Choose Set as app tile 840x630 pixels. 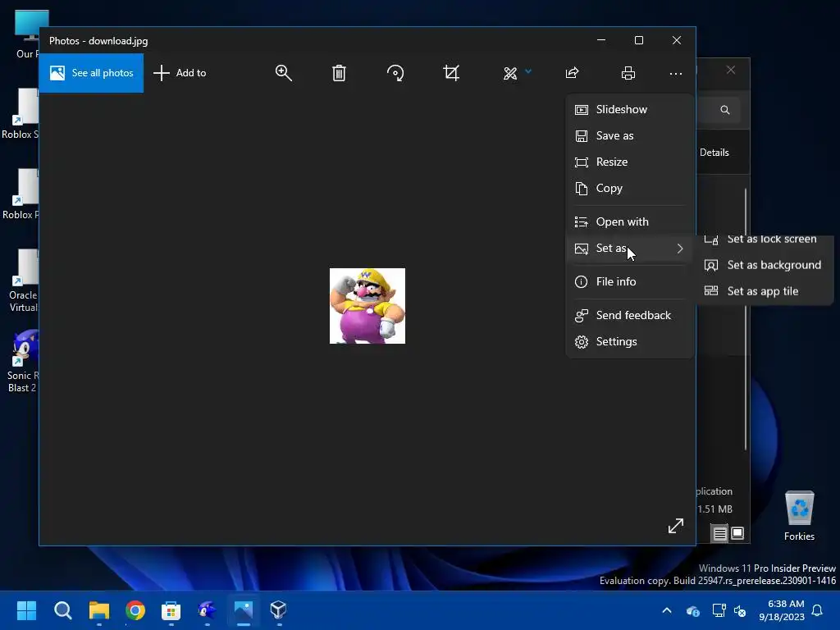click(x=765, y=291)
